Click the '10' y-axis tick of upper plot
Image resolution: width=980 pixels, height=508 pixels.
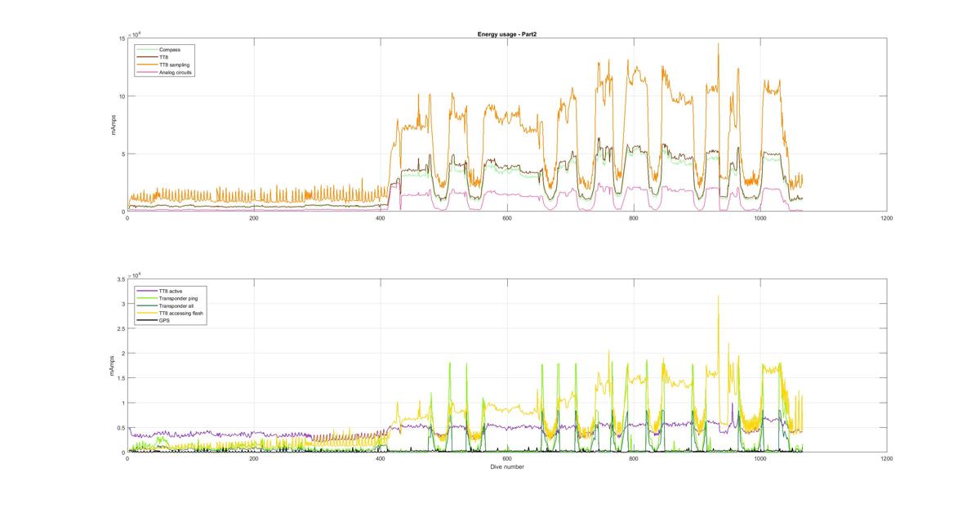[x=121, y=96]
